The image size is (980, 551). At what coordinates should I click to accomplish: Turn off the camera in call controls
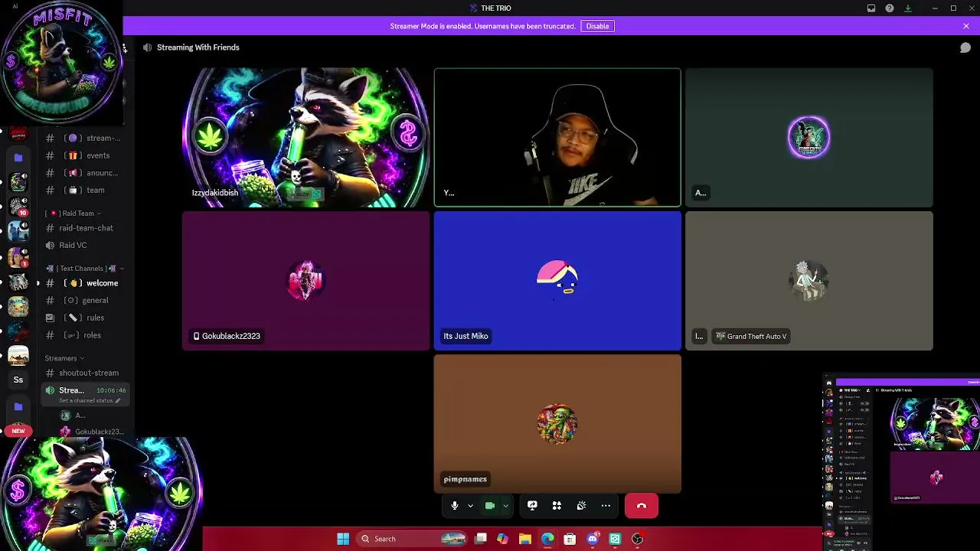(490, 506)
